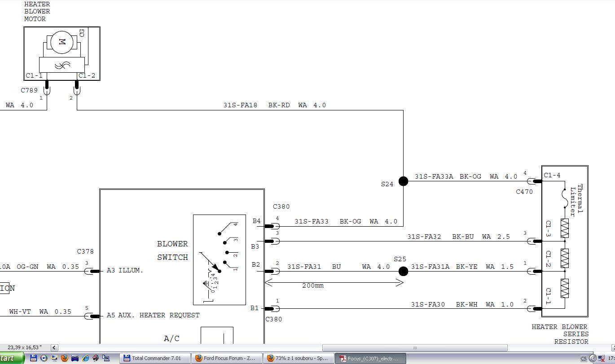Image resolution: width=615 pixels, height=364 pixels.
Task: Open the CS language indicator menu
Action: click(x=583, y=359)
